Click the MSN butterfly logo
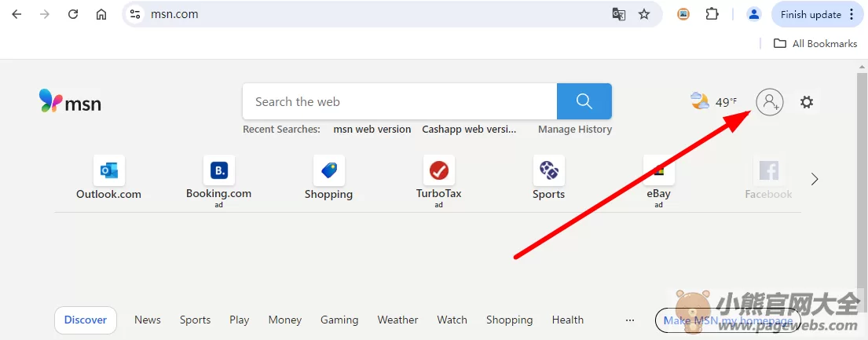The height and width of the screenshot is (340, 868). point(70,101)
